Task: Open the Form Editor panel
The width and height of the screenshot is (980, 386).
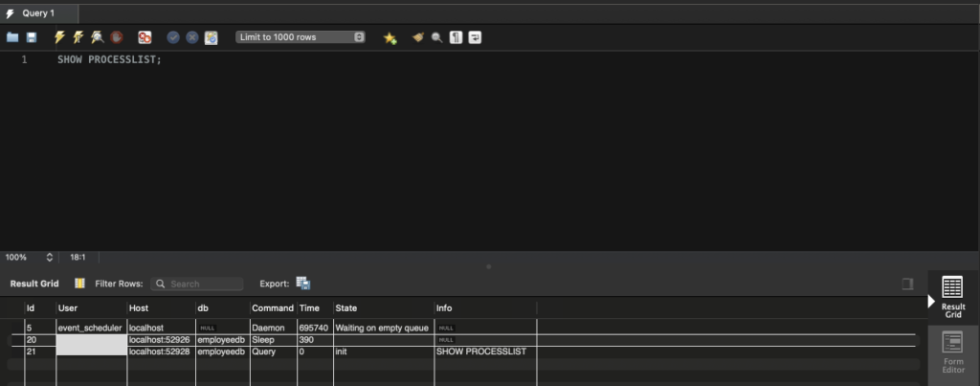Action: (952, 351)
